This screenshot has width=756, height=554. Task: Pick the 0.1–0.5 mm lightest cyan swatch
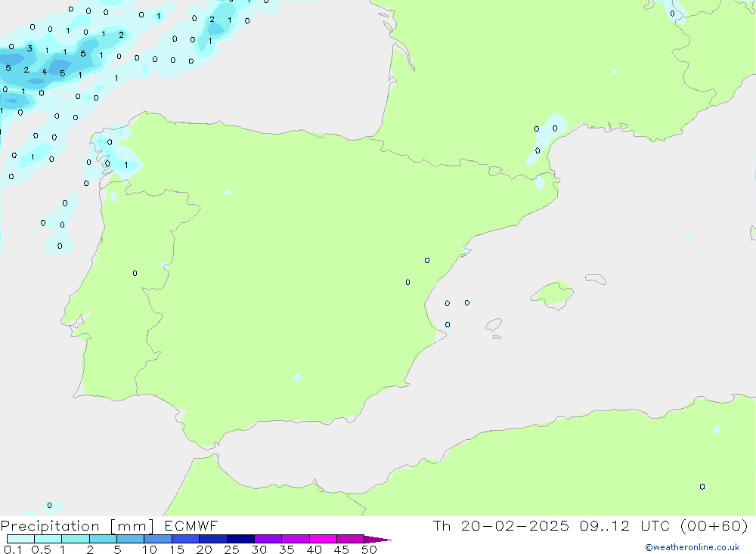click(x=20, y=539)
